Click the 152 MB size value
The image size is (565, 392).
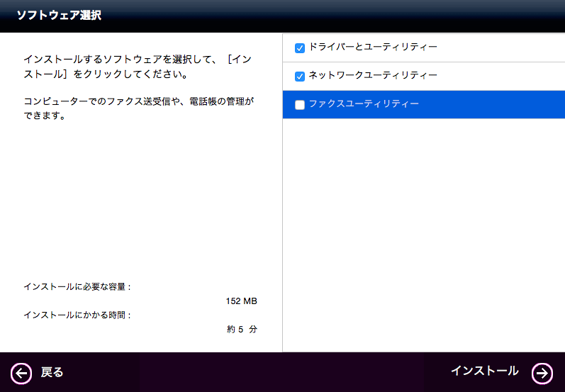(241, 301)
